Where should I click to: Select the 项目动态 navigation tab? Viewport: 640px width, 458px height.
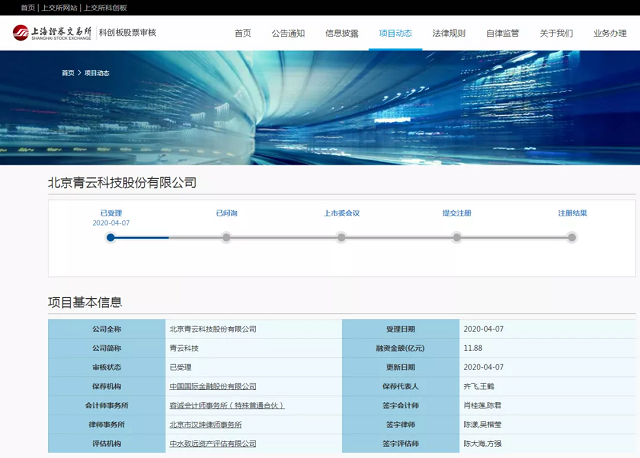point(395,33)
